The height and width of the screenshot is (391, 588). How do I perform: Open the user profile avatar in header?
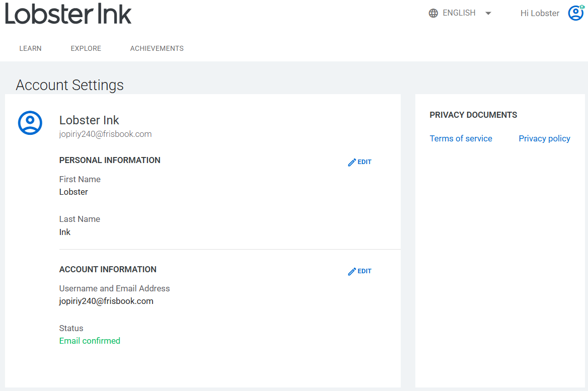click(x=575, y=13)
